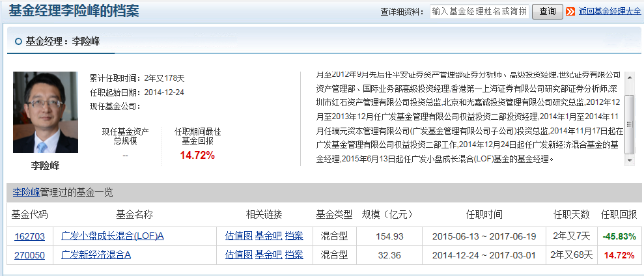Click the 混合型 type cell in 162703 row

pos(334,236)
